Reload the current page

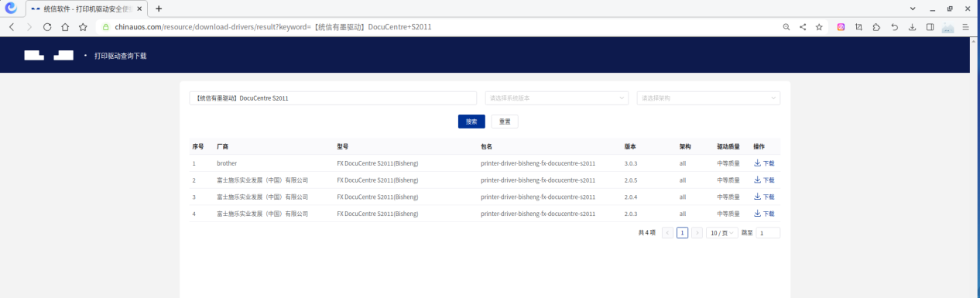(x=47, y=26)
